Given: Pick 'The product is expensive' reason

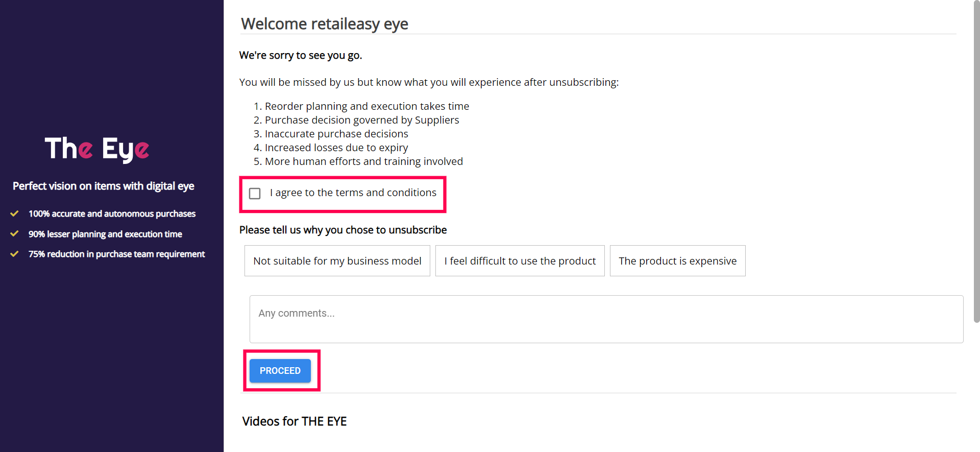Looking at the screenshot, I should tap(677, 261).
